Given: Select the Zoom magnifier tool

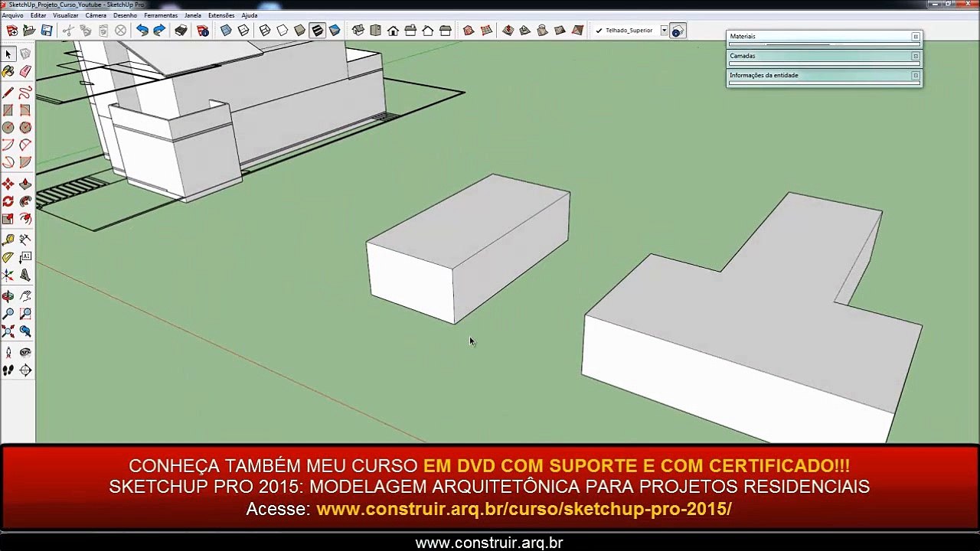Looking at the screenshot, I should point(8,314).
